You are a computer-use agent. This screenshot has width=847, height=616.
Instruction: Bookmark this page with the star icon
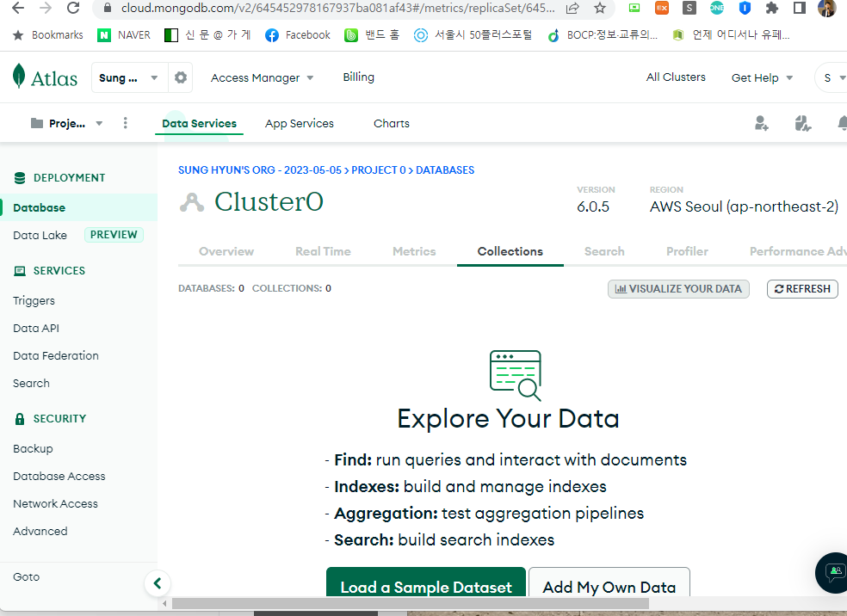click(x=600, y=8)
